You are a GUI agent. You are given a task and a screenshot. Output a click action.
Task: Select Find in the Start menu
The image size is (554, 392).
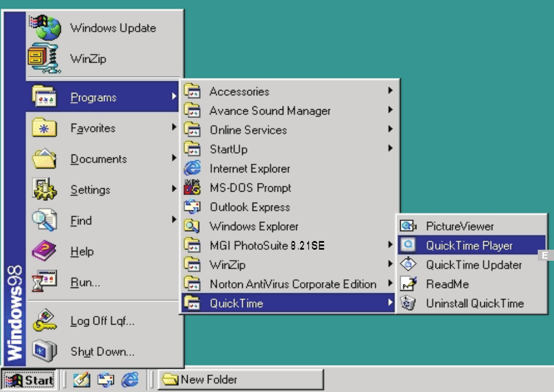(x=102, y=220)
